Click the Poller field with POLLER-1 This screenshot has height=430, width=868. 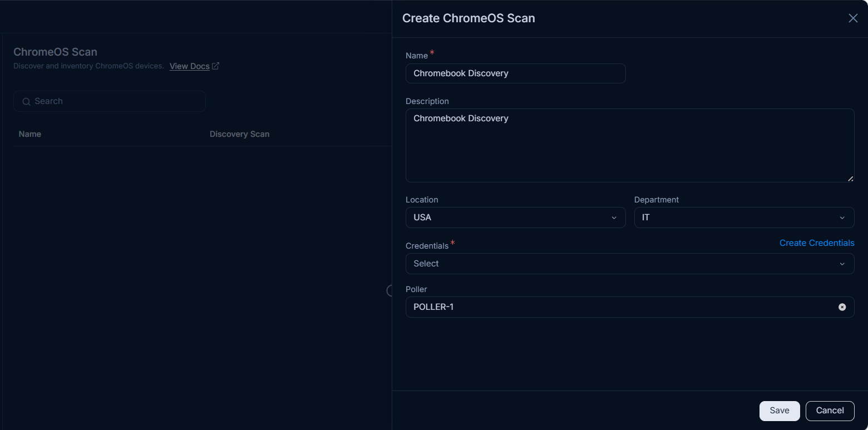point(630,307)
